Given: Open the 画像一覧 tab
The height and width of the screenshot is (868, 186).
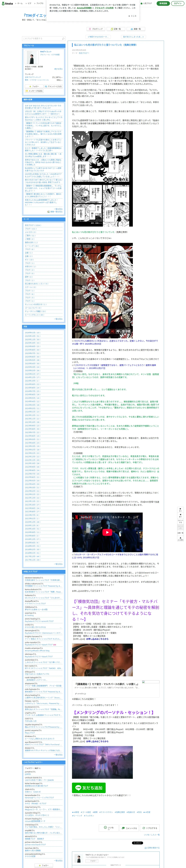Looking at the screenshot, I should pyautogui.click(x=136, y=29).
